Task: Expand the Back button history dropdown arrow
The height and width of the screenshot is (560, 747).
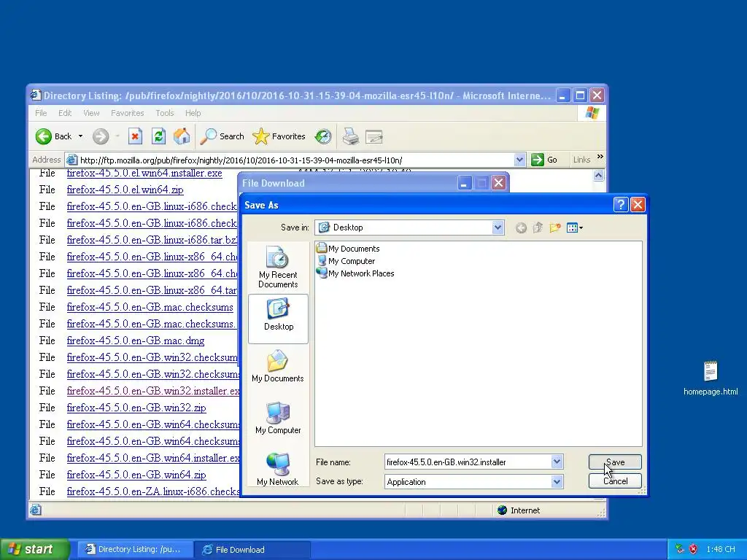Action: tap(80, 136)
